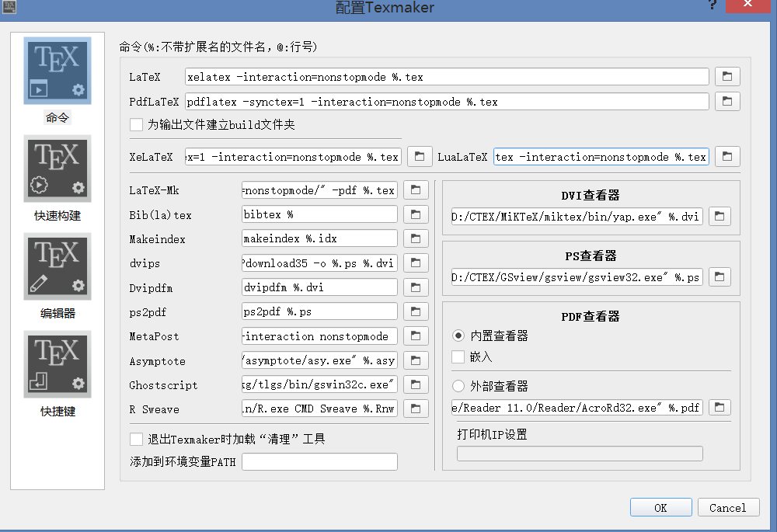777x532 pixels.
Task: Edit the external PDF viewer AcroRd32.exe field
Action: point(577,408)
